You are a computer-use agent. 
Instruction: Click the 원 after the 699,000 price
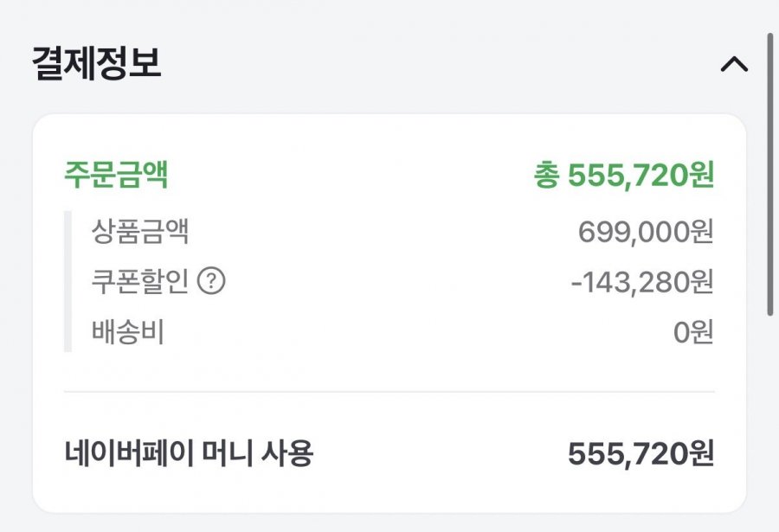tap(703, 232)
